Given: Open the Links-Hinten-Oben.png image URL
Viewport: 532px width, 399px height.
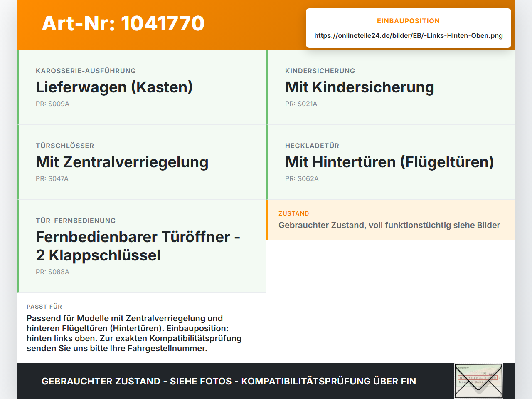Looking at the screenshot, I should click(408, 35).
